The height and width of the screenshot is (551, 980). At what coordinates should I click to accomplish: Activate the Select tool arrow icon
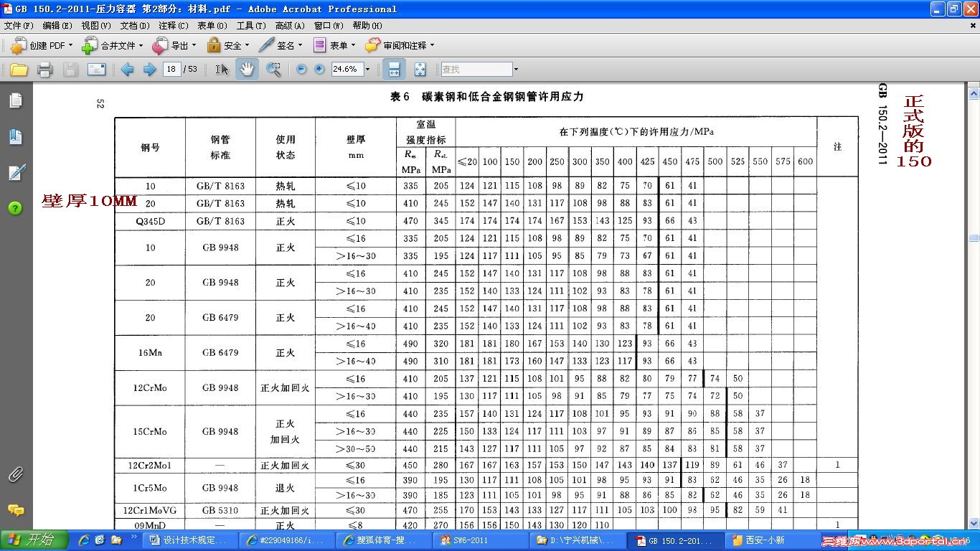pyautogui.click(x=221, y=69)
